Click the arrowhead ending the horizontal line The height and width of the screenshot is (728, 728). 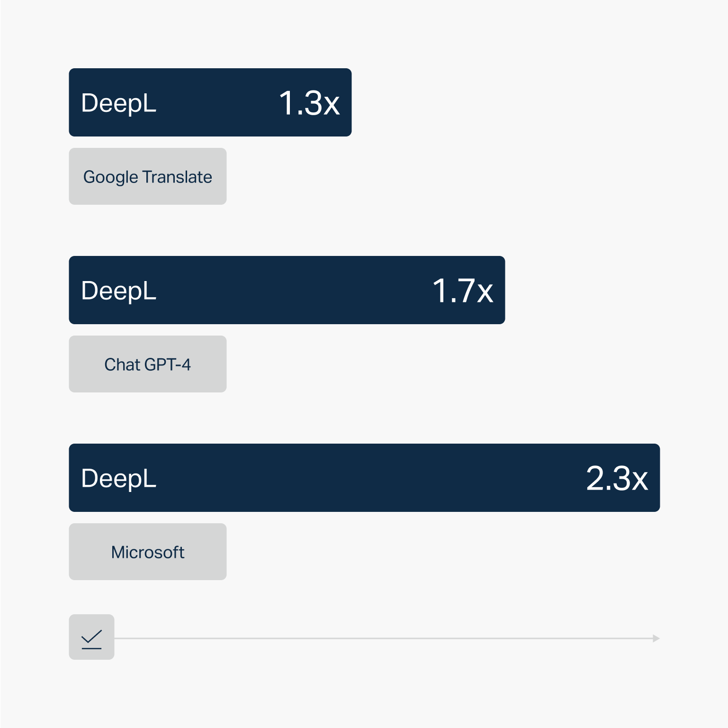[656, 638]
